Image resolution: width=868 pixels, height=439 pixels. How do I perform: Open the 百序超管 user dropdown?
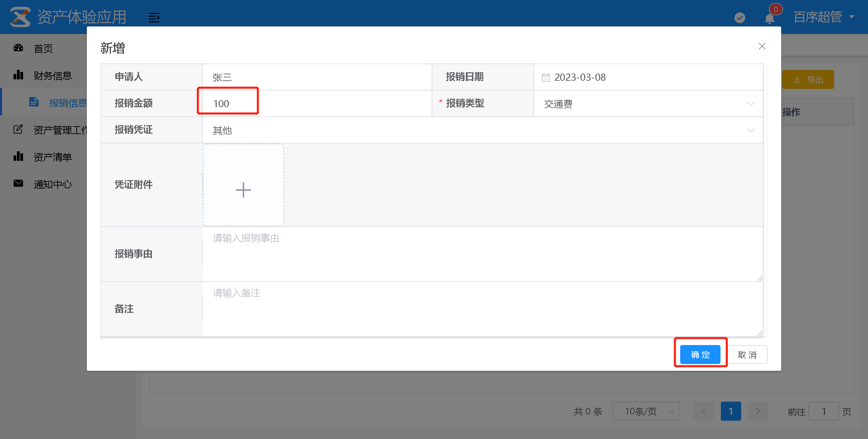tap(824, 17)
